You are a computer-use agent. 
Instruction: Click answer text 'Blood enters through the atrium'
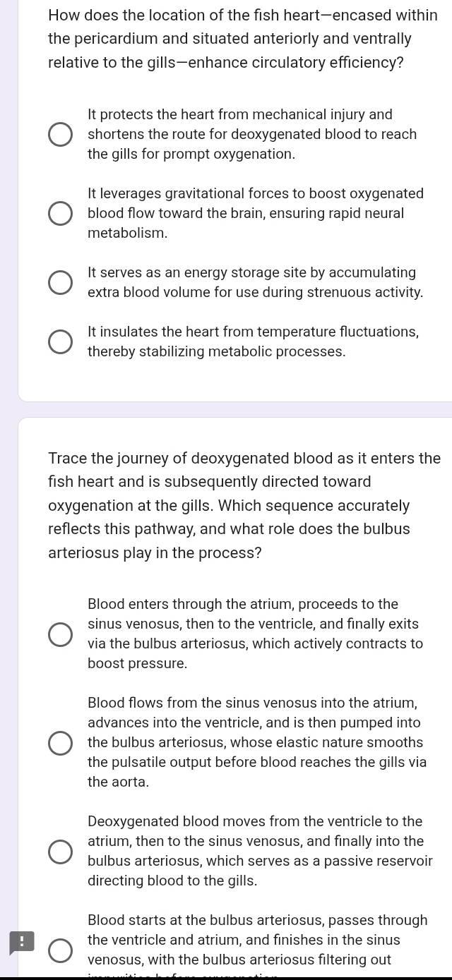pyautogui.click(x=255, y=634)
